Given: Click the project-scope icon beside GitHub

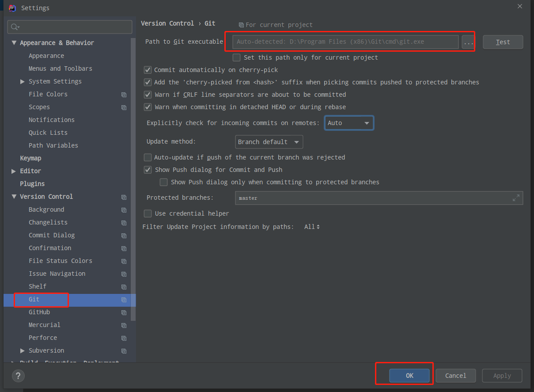Looking at the screenshot, I should pyautogui.click(x=124, y=312).
